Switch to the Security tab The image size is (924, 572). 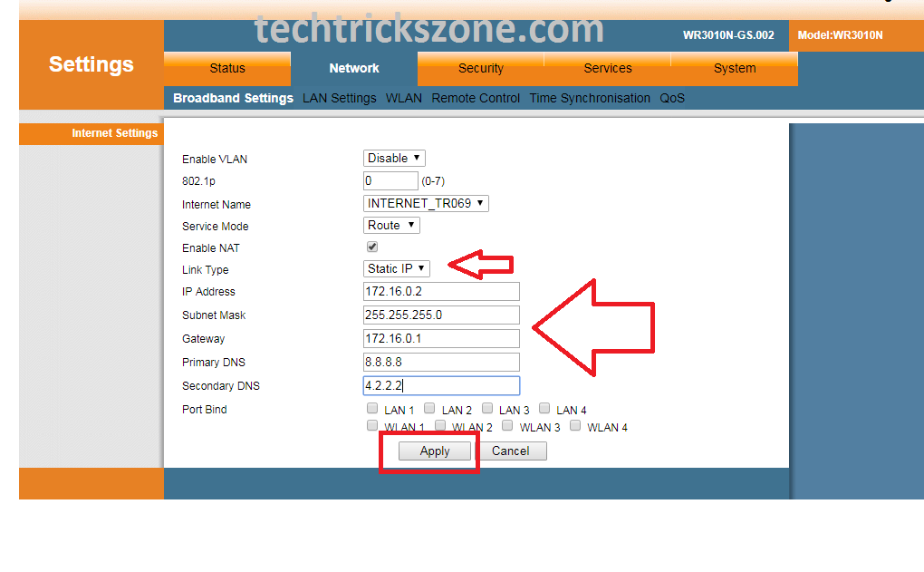tap(480, 69)
